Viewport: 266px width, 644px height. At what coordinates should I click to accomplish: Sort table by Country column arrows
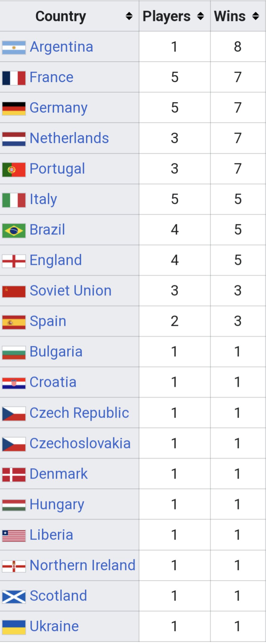pyautogui.click(x=129, y=16)
